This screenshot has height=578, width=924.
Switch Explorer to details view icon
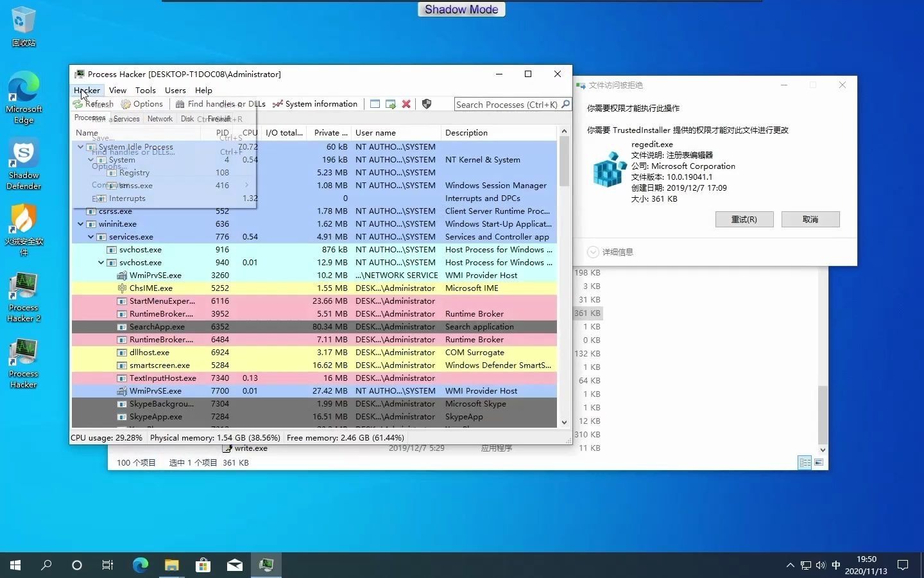click(805, 462)
